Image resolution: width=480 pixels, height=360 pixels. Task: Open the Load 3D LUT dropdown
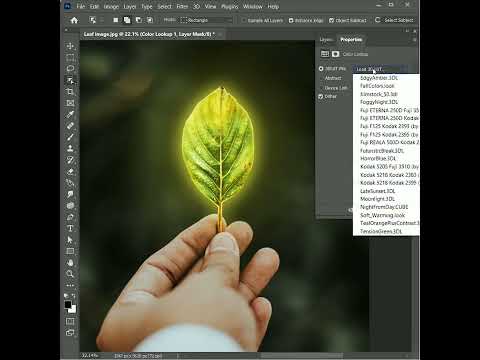tap(380, 69)
